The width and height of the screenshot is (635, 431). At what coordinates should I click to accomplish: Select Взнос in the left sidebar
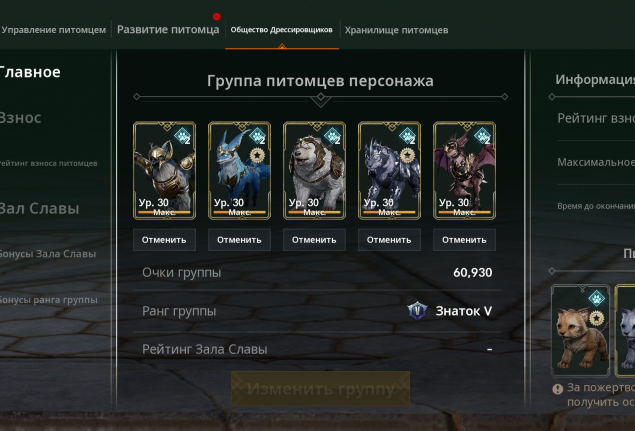tap(20, 118)
